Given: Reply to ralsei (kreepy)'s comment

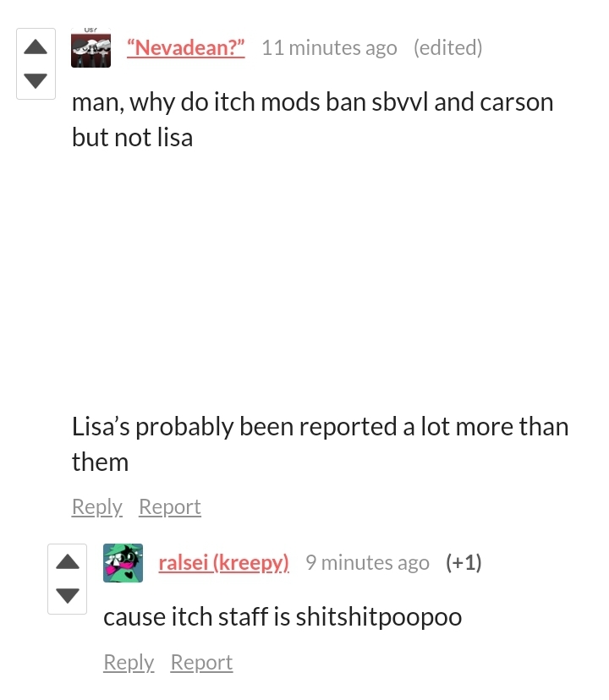Looking at the screenshot, I should tap(129, 663).
